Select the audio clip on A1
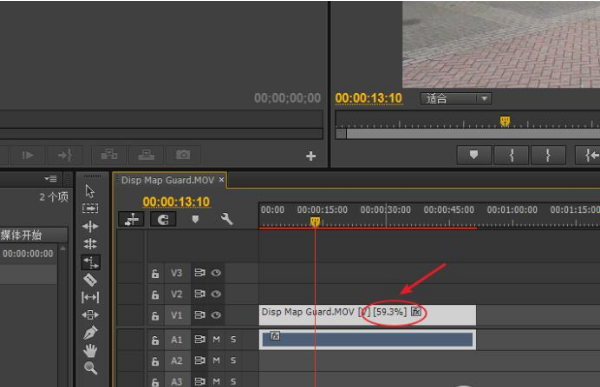600x387 pixels. (367, 340)
